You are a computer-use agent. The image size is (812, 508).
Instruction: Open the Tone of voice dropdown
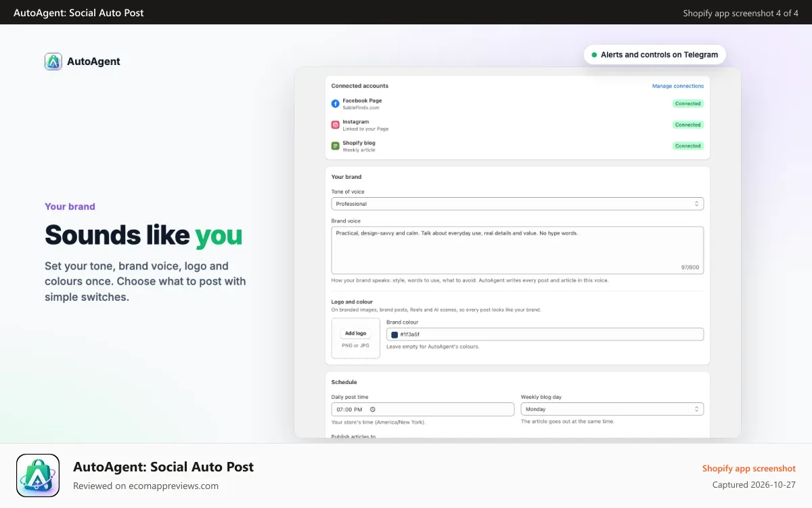pos(518,203)
